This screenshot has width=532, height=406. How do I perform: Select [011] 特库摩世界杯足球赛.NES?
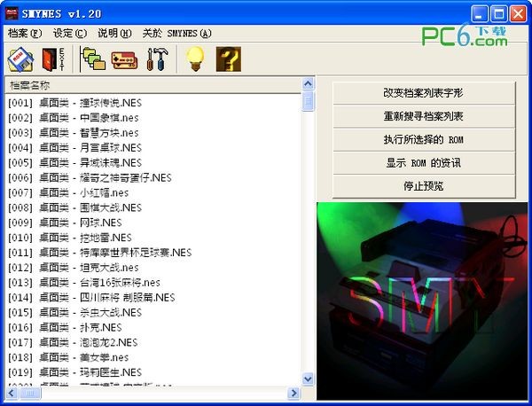coord(99,253)
